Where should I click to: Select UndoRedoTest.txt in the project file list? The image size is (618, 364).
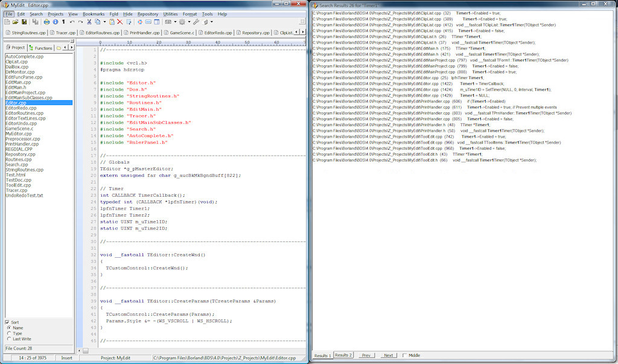click(24, 195)
